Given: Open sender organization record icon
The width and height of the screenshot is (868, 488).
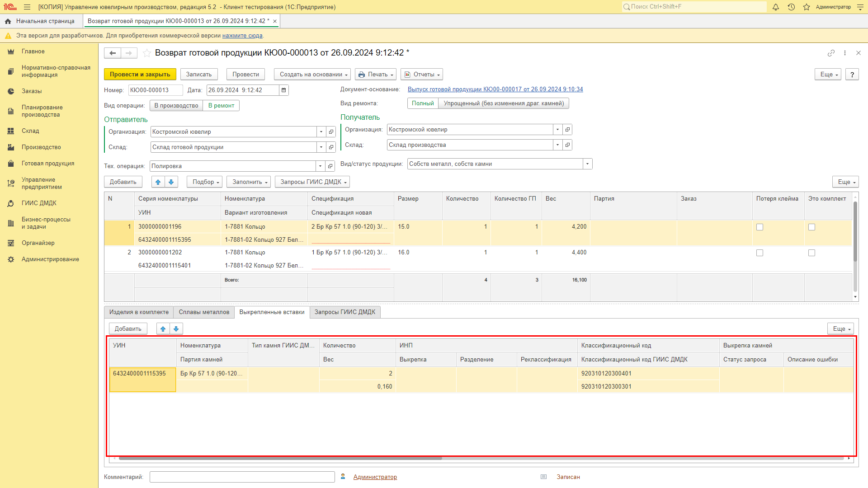Looking at the screenshot, I should pos(331,132).
